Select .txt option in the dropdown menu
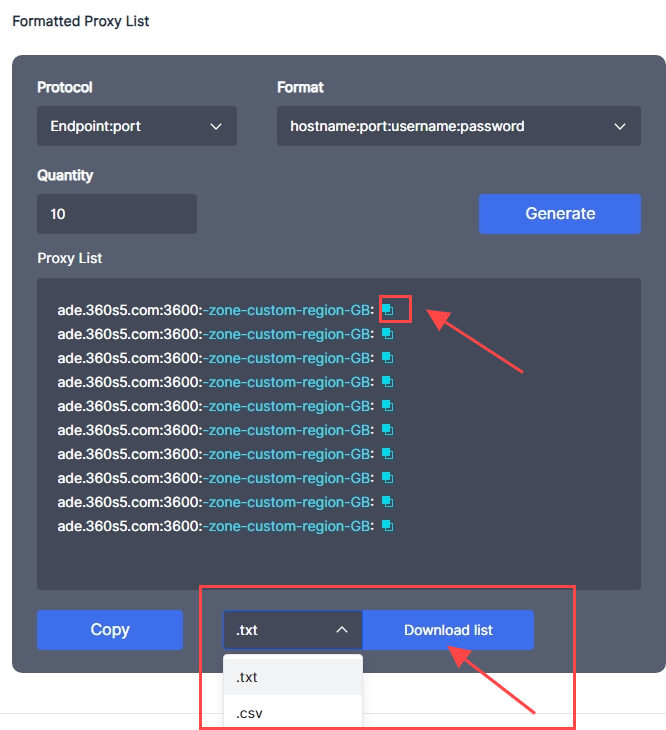Image resolution: width=666 pixels, height=730 pixels. [x=292, y=677]
